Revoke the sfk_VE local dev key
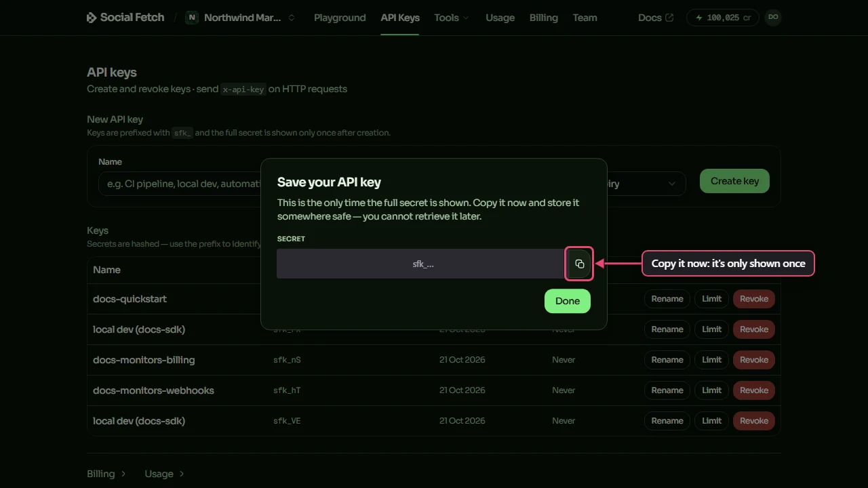This screenshot has height=488, width=868. click(754, 421)
